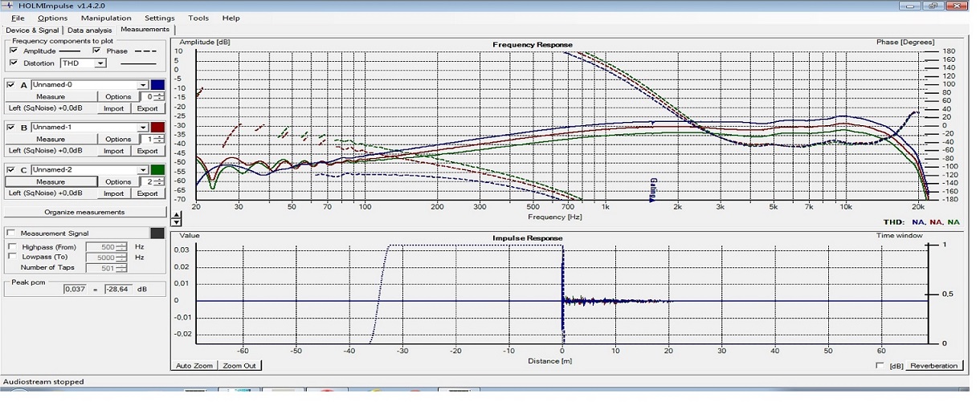Click the blue color swatch for measurement A

click(158, 84)
